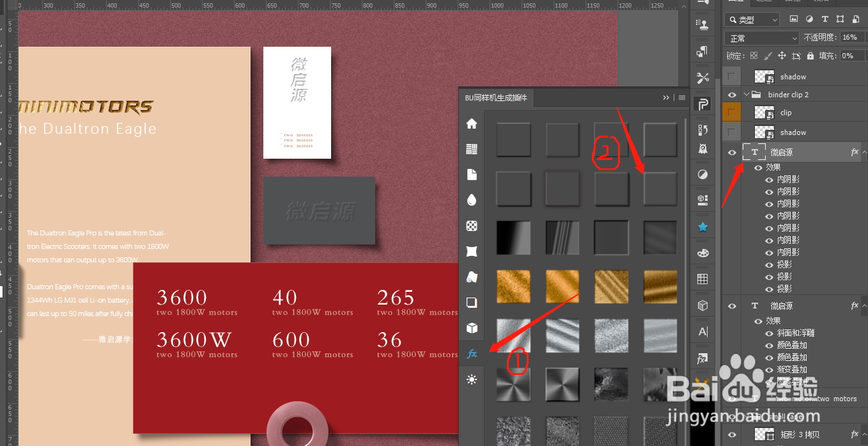
Task: Select the BU同样机生成插件 panel tab
Action: pos(496,98)
